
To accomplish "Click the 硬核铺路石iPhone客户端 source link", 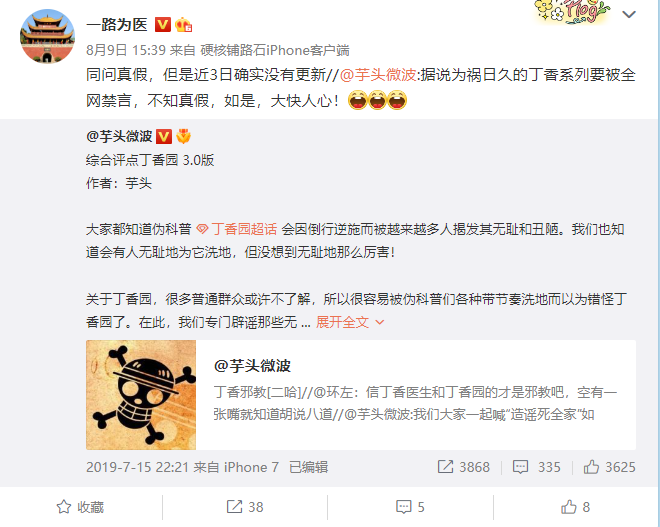I will [275, 50].
